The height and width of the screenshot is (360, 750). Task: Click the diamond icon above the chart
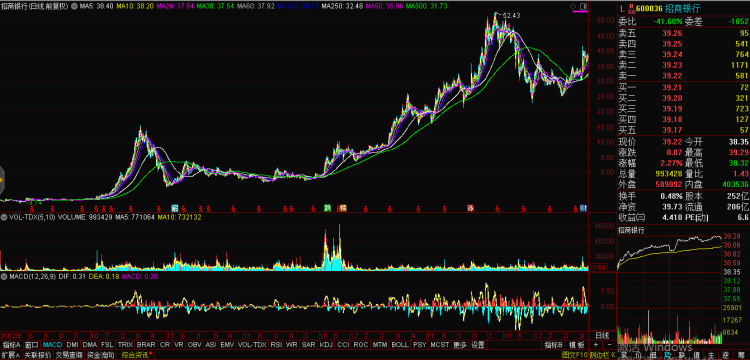[x=574, y=6]
